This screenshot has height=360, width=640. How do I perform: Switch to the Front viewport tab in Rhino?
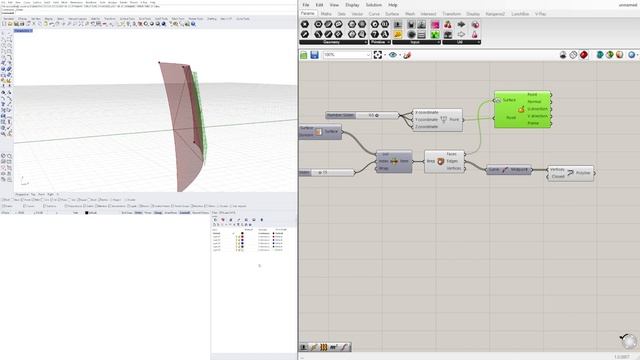click(41, 194)
